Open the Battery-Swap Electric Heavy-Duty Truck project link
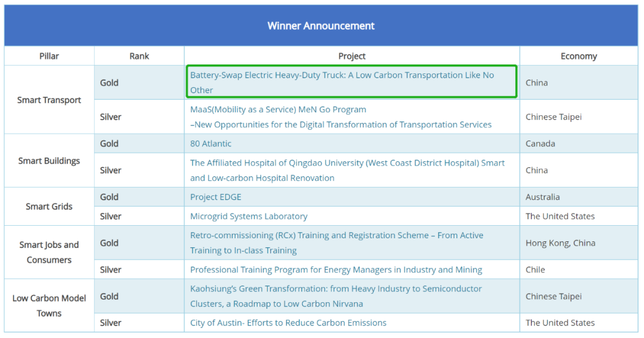The height and width of the screenshot is (338, 644). pyautogui.click(x=342, y=75)
